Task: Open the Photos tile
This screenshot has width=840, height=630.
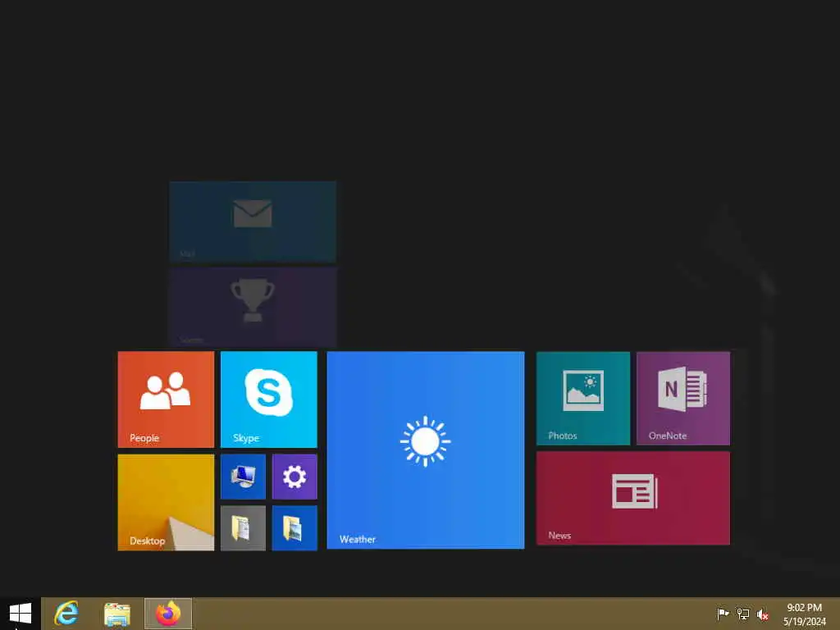Action: pos(583,398)
